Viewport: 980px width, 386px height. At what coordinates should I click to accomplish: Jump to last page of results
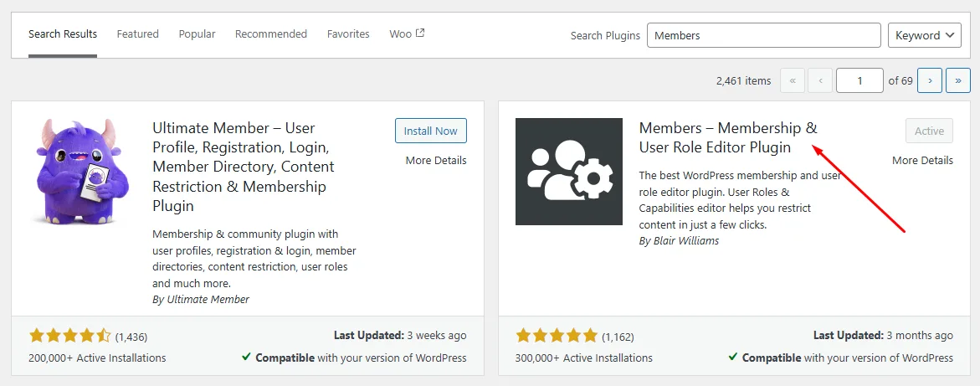pos(957,80)
